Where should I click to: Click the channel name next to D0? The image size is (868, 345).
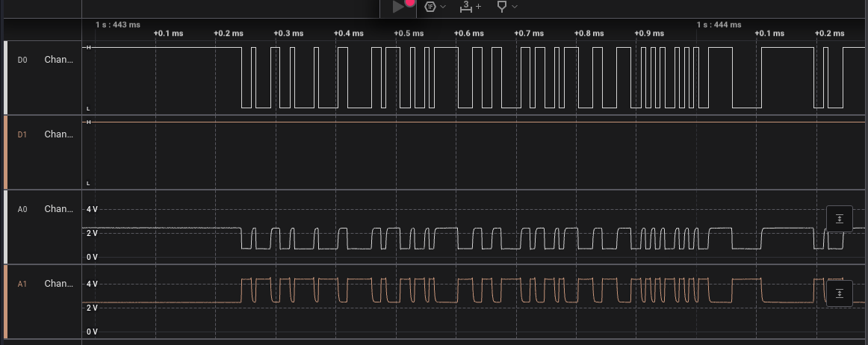click(x=59, y=60)
